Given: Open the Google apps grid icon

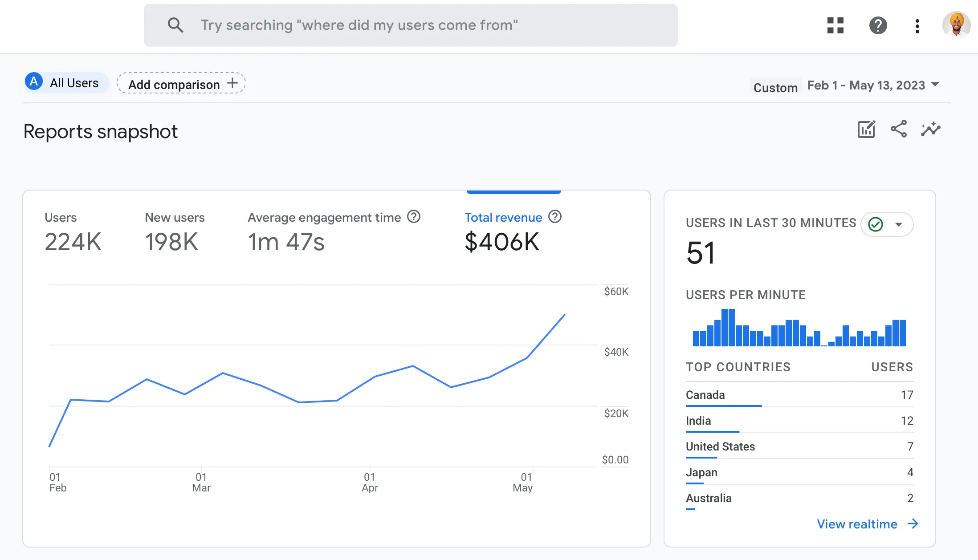Looking at the screenshot, I should 835,26.
